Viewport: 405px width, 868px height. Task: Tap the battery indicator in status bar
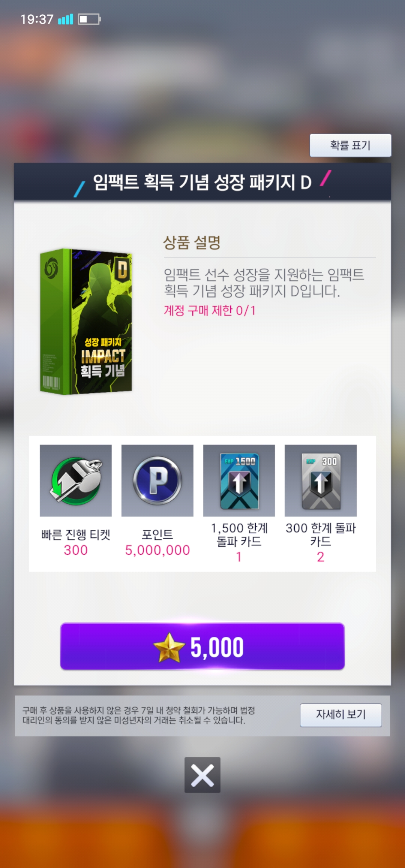(89, 19)
